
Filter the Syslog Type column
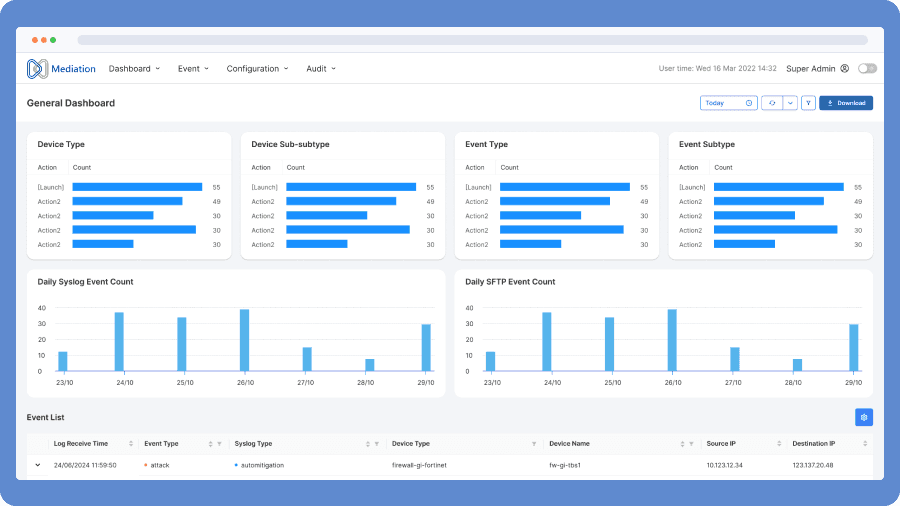pos(377,443)
